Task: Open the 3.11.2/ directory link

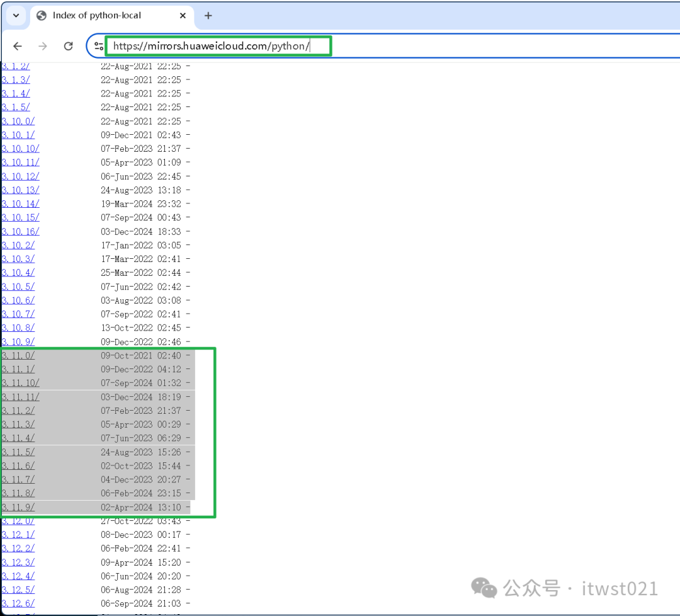Action: point(18,411)
